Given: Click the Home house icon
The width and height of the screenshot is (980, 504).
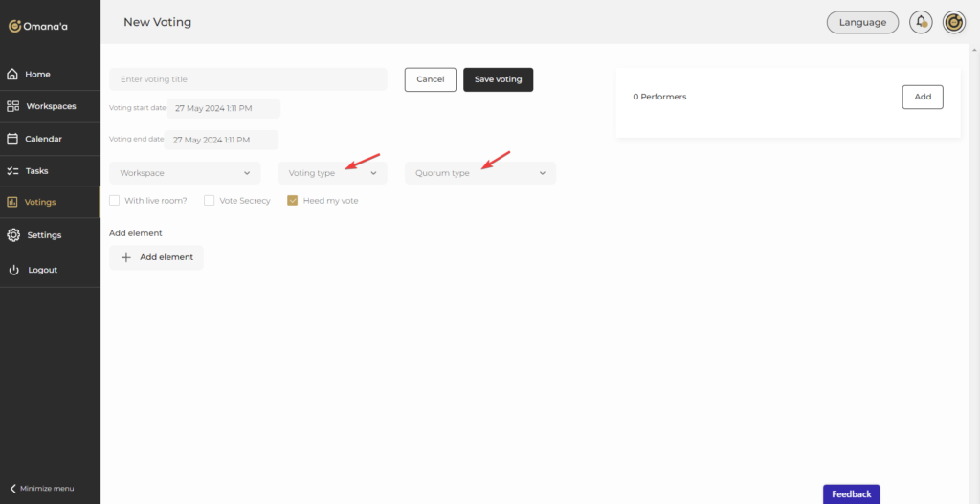Looking at the screenshot, I should (x=12, y=75).
